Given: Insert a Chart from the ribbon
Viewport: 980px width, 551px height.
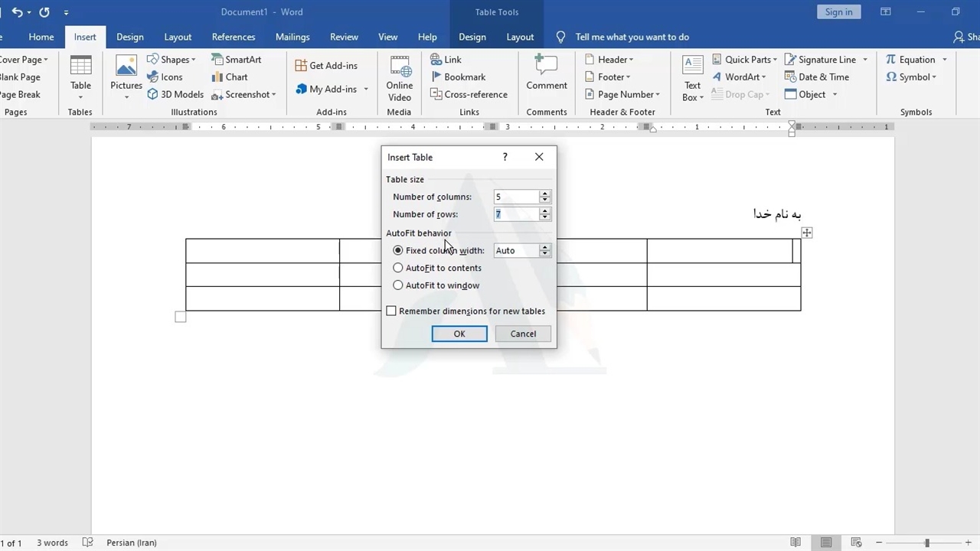Looking at the screenshot, I should (x=229, y=77).
